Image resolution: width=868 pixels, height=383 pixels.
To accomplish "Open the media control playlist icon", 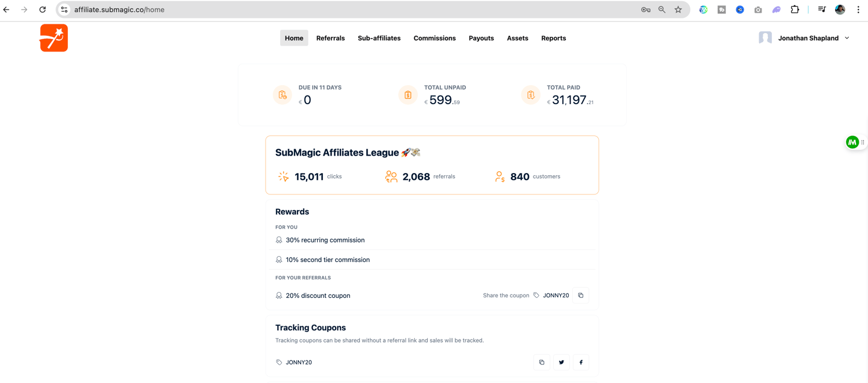I will 822,10.
